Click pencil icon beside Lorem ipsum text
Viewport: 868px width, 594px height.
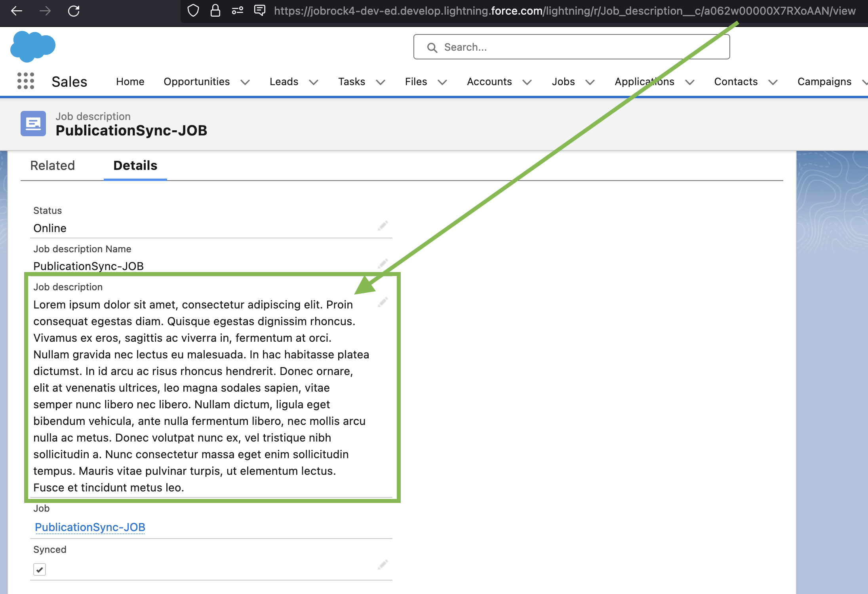(x=383, y=302)
